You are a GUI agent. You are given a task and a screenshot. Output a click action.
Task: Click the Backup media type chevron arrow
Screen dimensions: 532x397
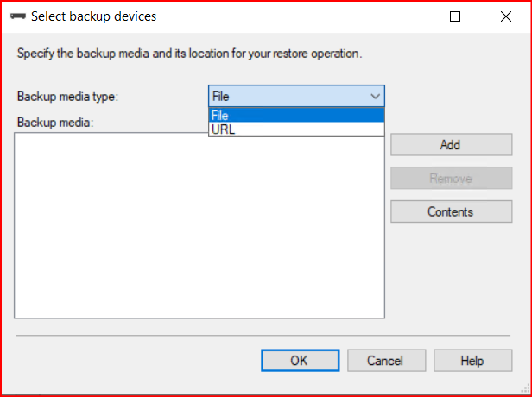click(x=375, y=97)
